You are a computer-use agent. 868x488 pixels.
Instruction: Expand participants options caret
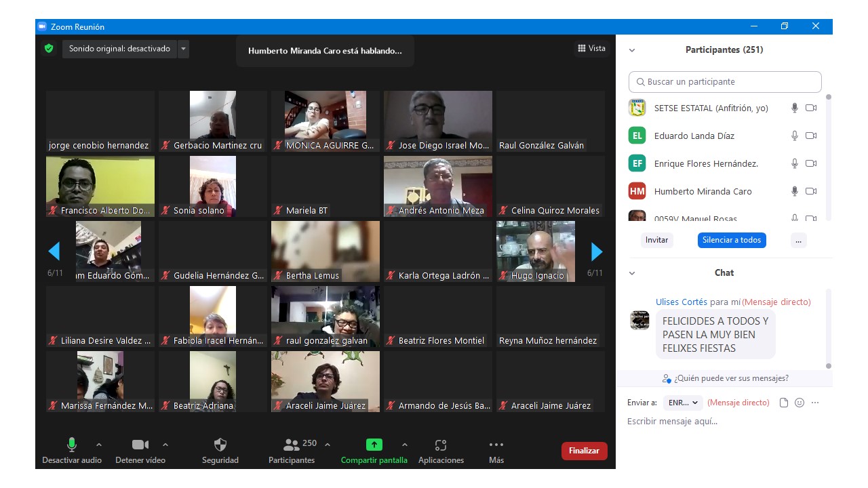[x=328, y=445]
